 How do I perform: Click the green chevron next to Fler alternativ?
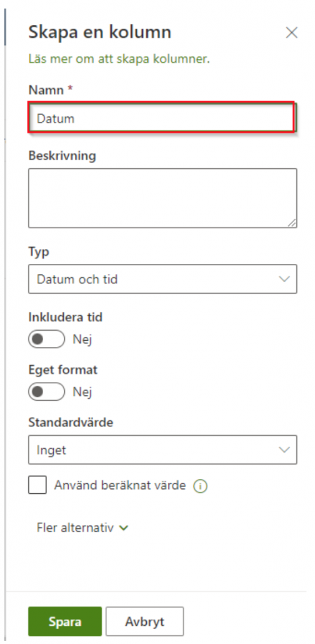click(122, 528)
